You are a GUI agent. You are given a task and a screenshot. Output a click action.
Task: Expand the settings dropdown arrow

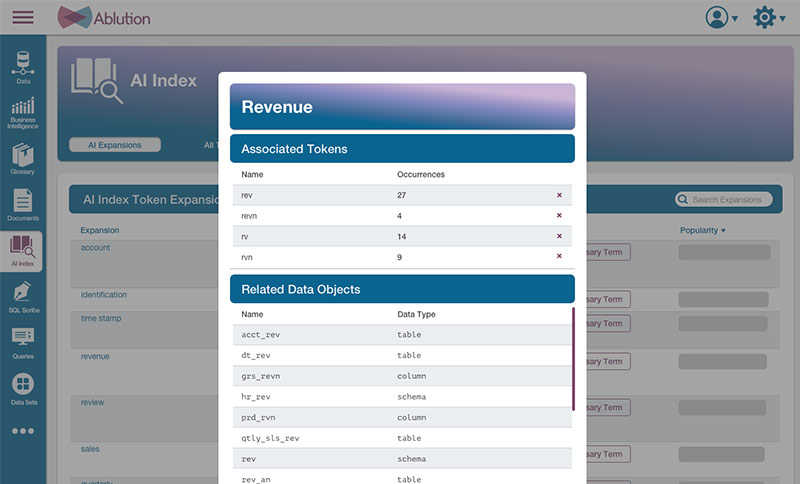pos(782,19)
